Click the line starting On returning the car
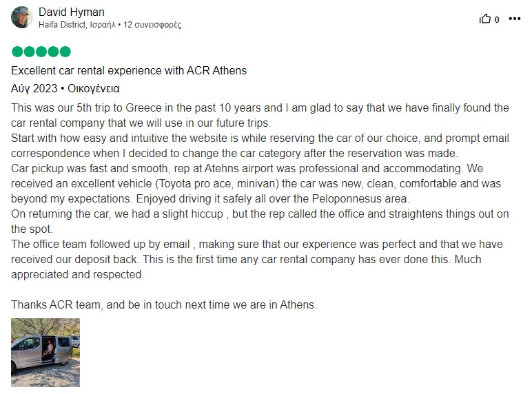 click(260, 221)
